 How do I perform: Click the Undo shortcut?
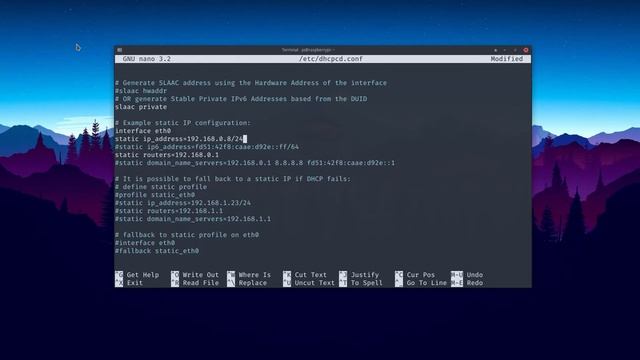click(467, 275)
